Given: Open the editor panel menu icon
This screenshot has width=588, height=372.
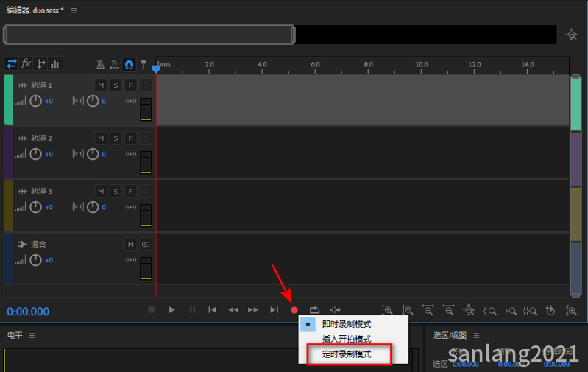Looking at the screenshot, I should 74,10.
